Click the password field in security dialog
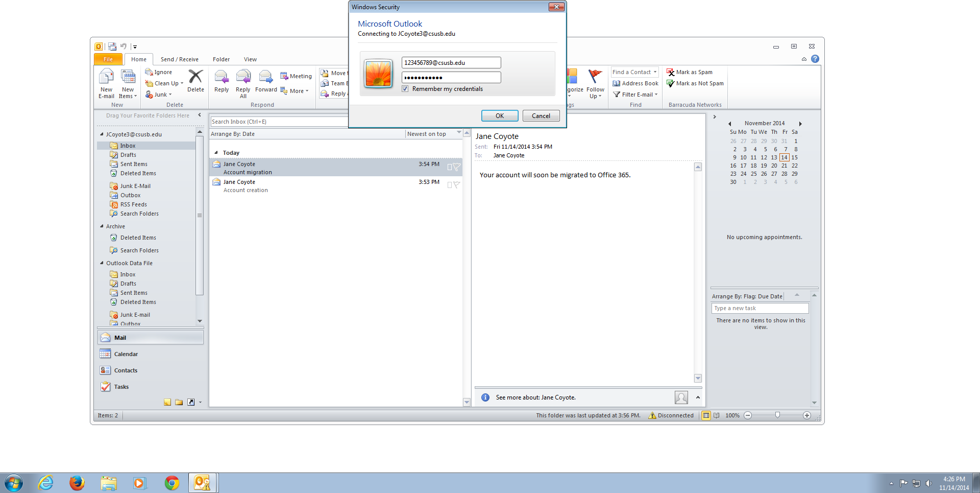This screenshot has height=493, width=980. (451, 78)
